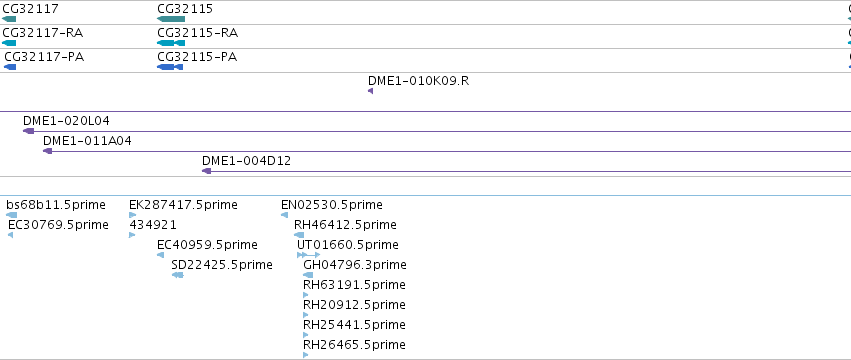This screenshot has height=360, width=851.
Task: Click the RH46412.5prime EST glyph
Action: [299, 235]
